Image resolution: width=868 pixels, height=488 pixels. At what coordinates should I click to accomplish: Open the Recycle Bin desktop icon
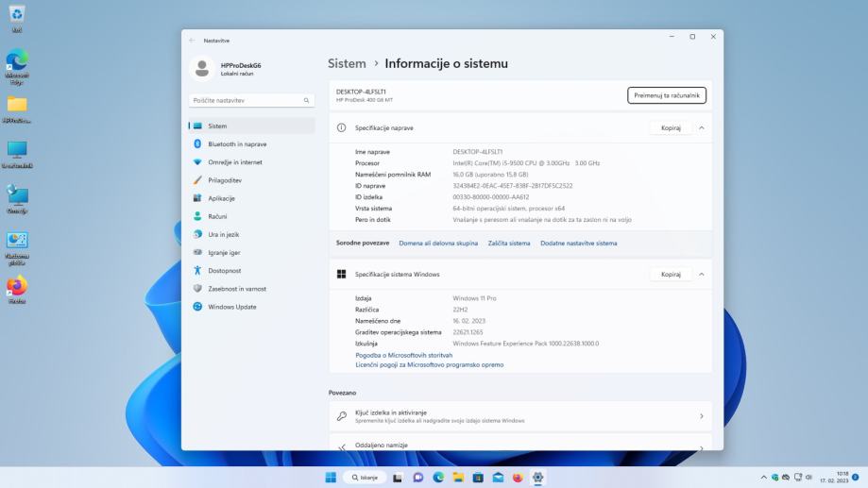point(17,19)
